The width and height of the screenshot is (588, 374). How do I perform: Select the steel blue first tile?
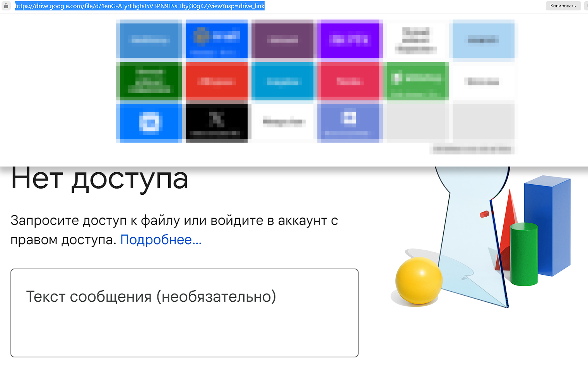(x=149, y=40)
